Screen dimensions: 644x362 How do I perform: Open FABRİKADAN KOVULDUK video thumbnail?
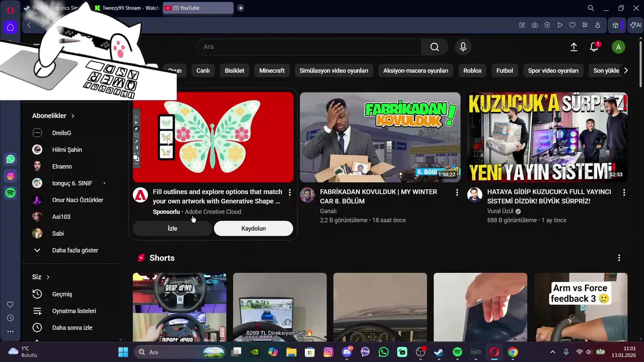tap(380, 137)
